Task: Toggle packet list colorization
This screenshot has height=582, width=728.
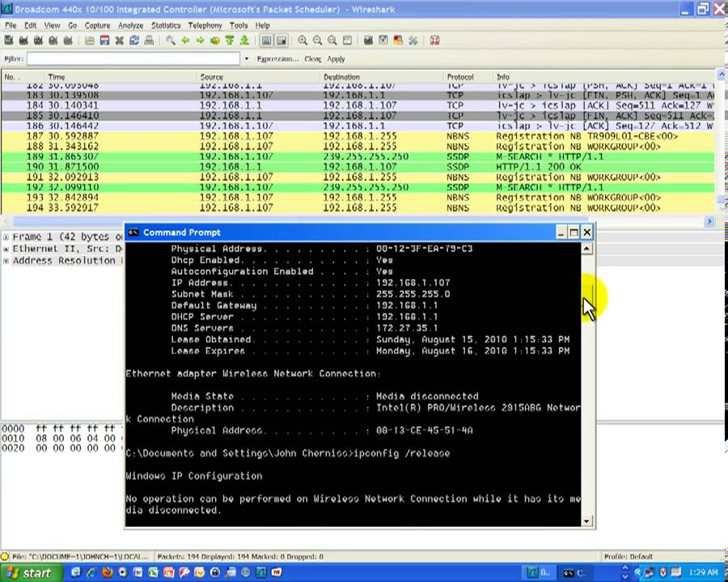Action: click(266, 41)
